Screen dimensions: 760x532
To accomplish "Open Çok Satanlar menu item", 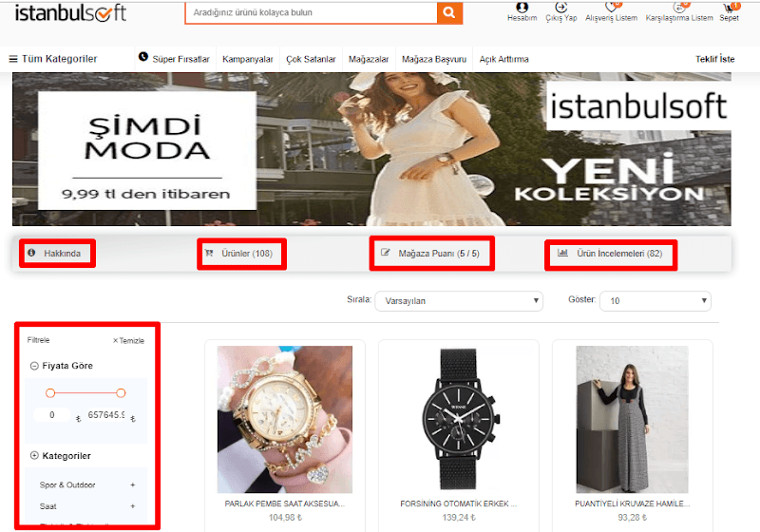I will [x=311, y=59].
